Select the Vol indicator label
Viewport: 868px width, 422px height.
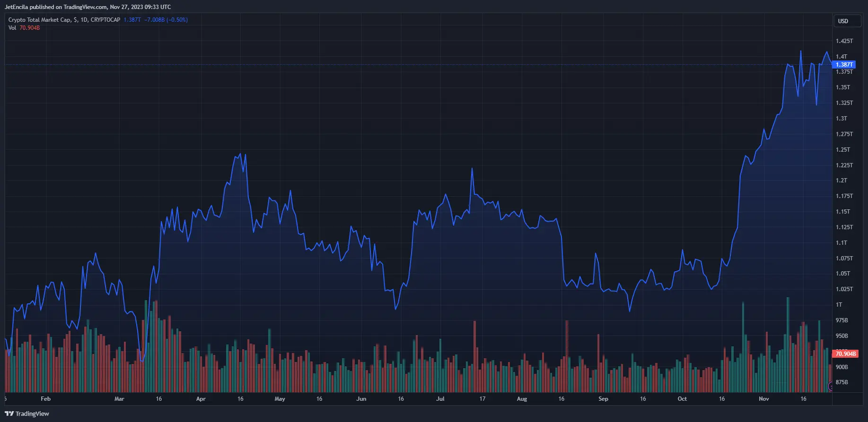[12, 28]
